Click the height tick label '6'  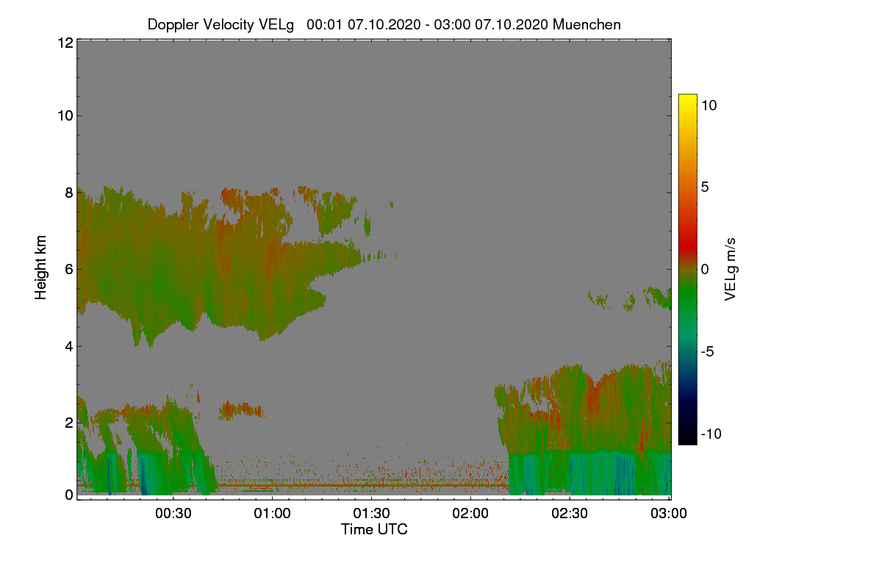(x=68, y=269)
